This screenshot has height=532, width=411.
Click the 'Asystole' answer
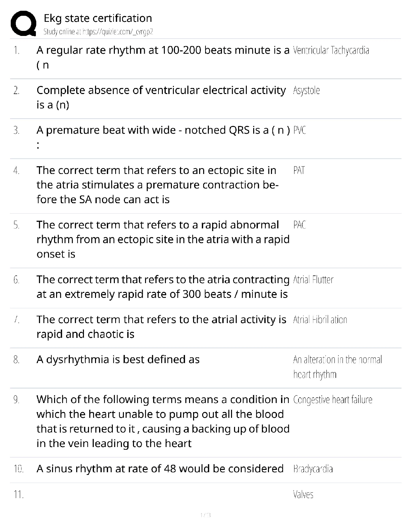click(306, 90)
